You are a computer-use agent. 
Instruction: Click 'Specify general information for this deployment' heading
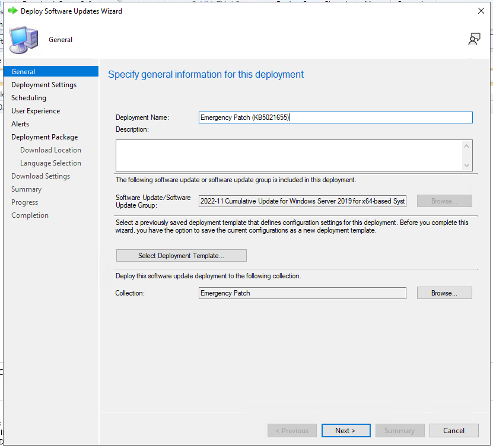click(206, 75)
